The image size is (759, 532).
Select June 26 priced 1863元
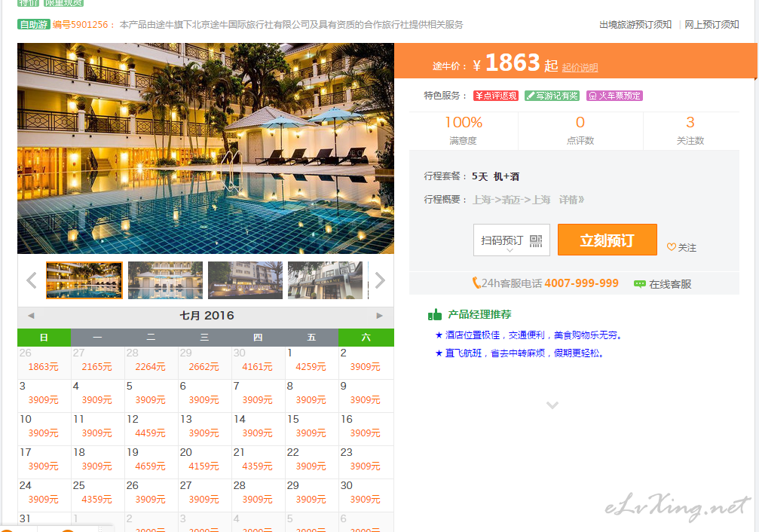point(44,362)
